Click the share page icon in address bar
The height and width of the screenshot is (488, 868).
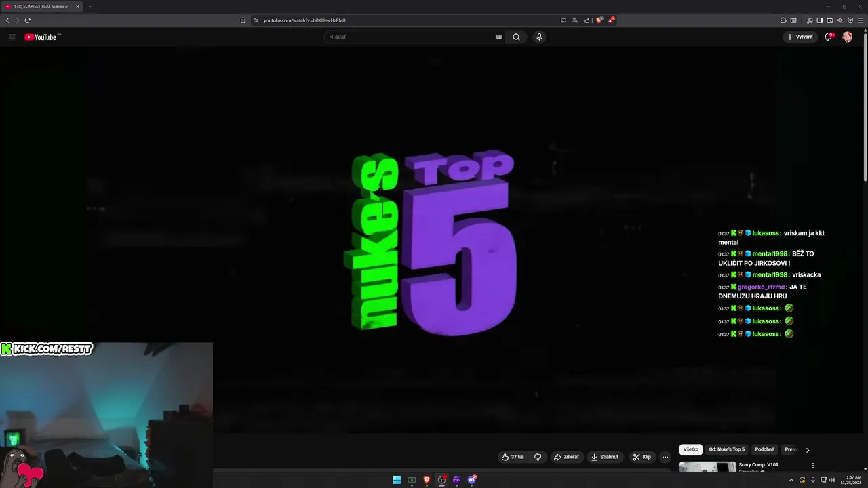[x=587, y=20]
